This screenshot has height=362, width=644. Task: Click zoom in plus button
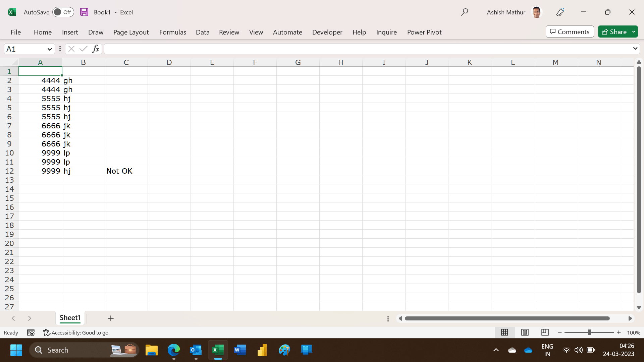click(x=619, y=333)
